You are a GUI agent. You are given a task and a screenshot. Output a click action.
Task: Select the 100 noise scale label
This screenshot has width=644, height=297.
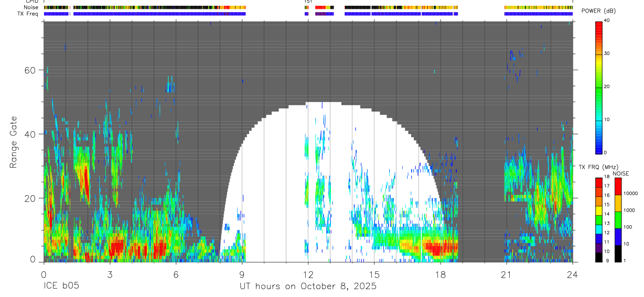(x=628, y=227)
